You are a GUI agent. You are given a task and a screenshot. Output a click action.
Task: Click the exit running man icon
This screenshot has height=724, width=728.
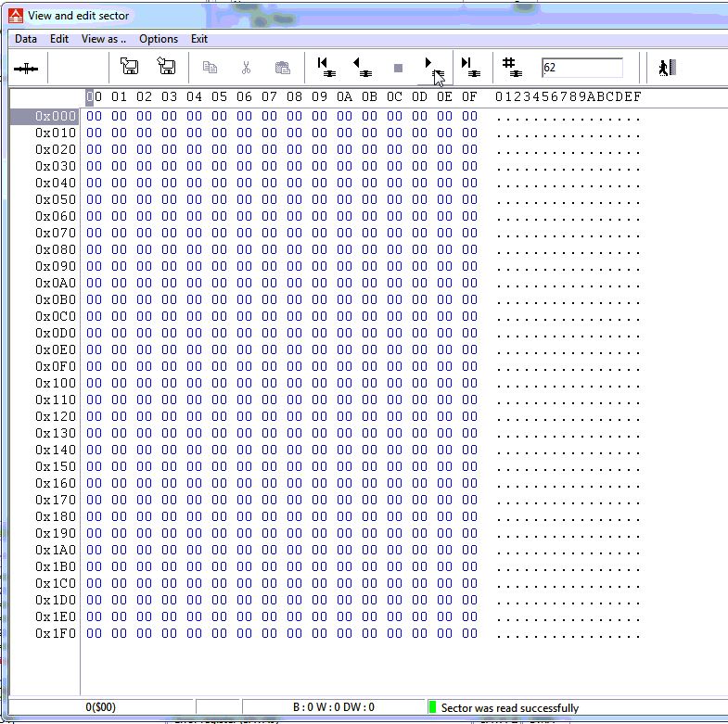point(667,68)
